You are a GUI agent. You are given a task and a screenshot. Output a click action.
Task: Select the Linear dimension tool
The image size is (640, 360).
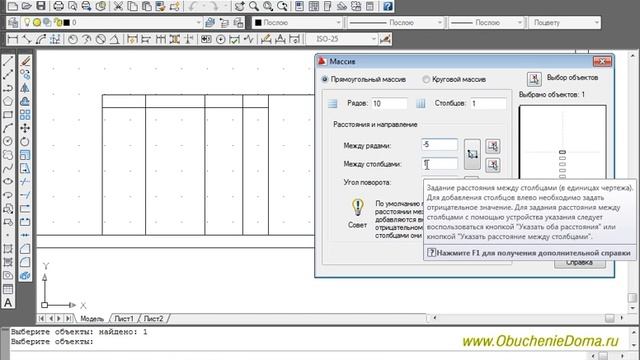[x=13, y=39]
